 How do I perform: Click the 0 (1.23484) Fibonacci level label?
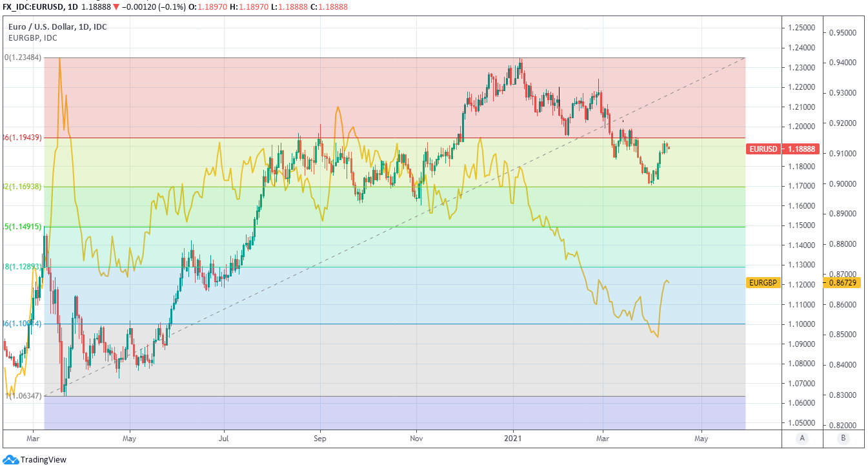click(x=23, y=57)
